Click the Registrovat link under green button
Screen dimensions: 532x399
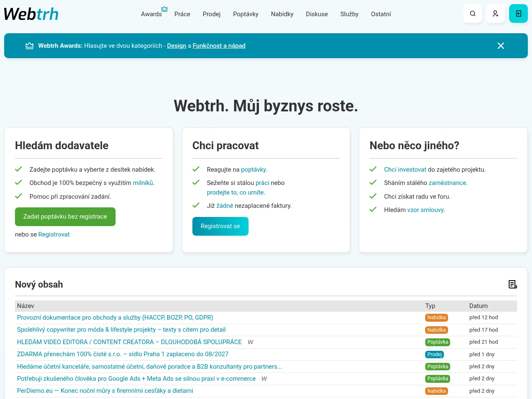point(54,234)
